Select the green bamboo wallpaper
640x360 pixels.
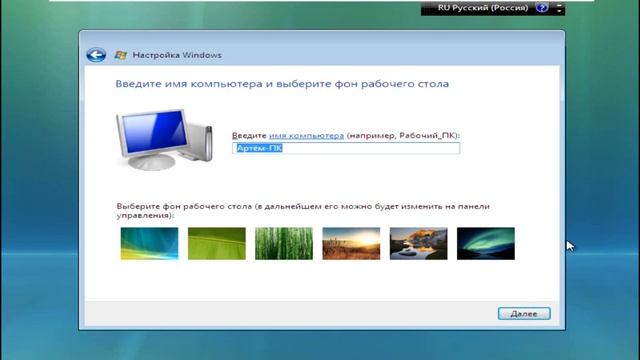click(x=284, y=244)
